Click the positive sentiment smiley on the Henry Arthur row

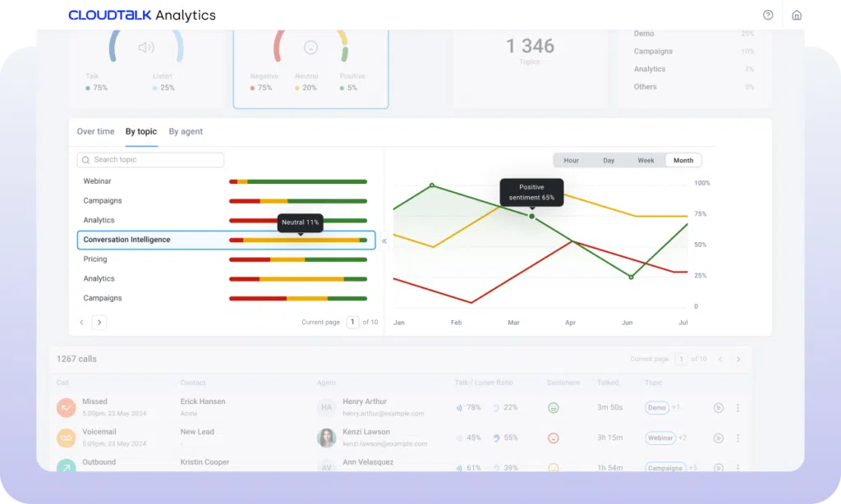coord(554,407)
